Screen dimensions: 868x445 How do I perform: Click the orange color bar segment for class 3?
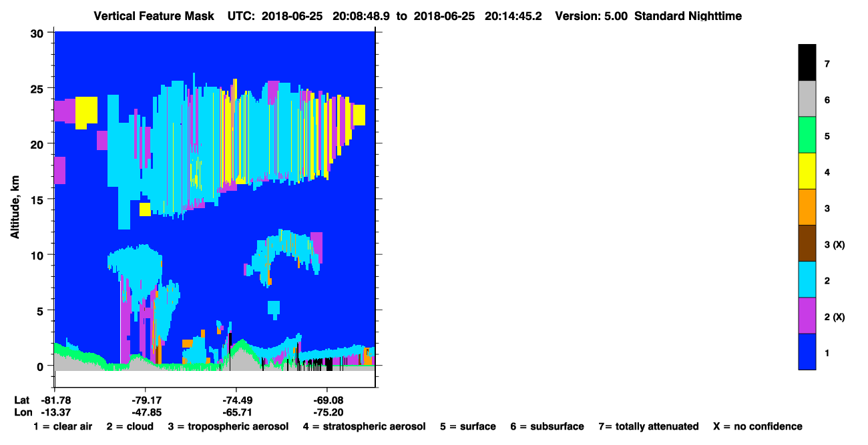(x=807, y=207)
